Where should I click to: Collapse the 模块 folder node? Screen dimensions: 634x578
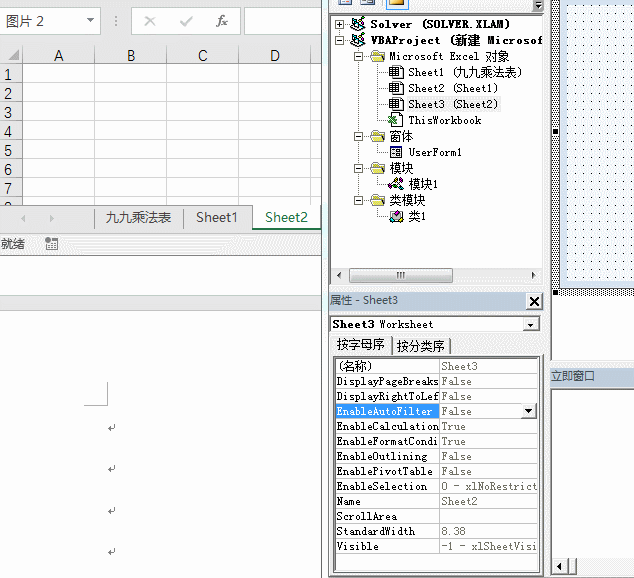pos(358,169)
